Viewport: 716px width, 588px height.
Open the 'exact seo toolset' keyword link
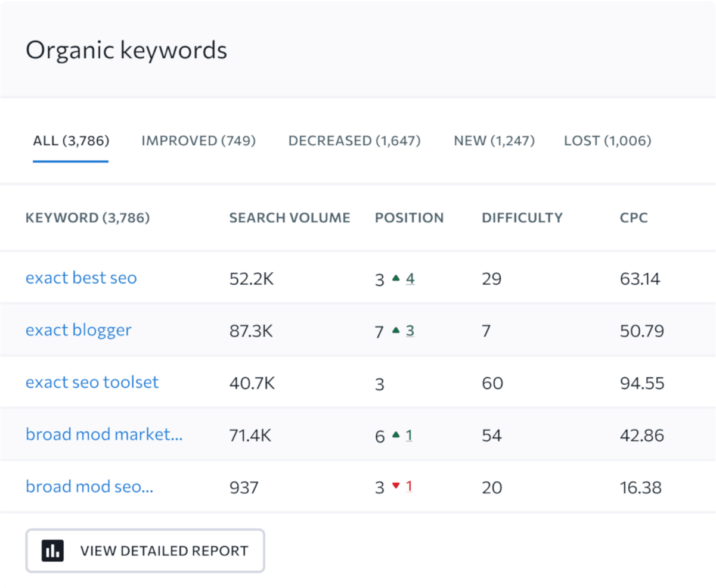[92, 382]
